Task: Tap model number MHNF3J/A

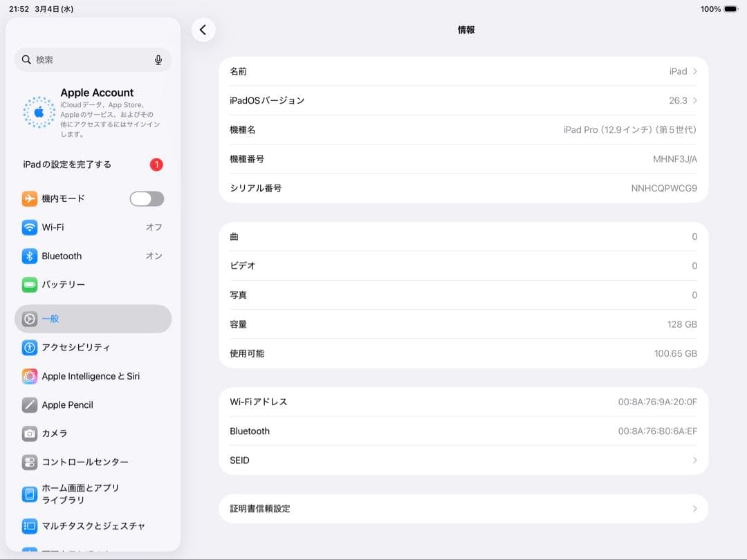Action: pos(675,159)
